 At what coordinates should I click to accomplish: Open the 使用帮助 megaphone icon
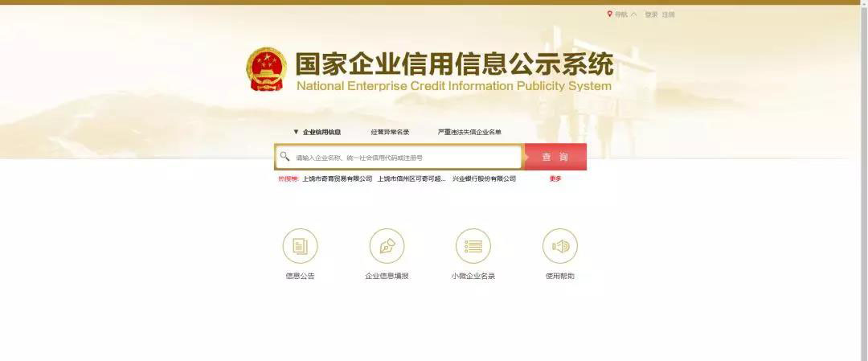560,246
